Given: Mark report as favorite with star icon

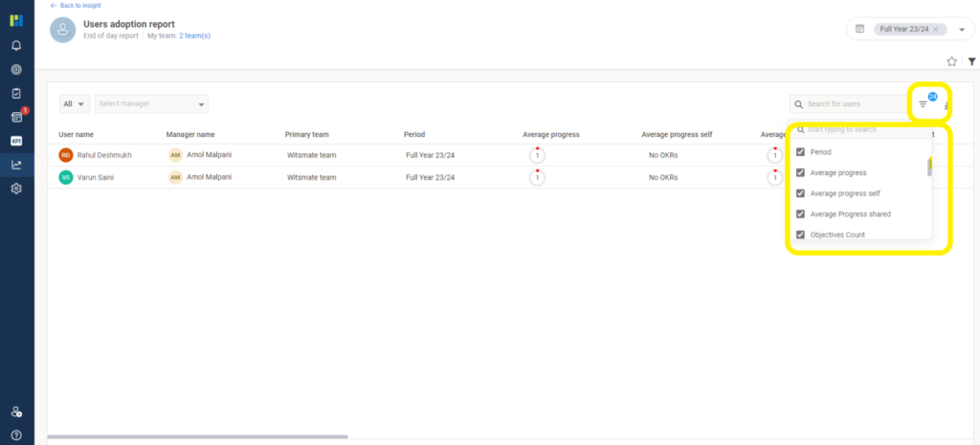Looking at the screenshot, I should [x=952, y=61].
